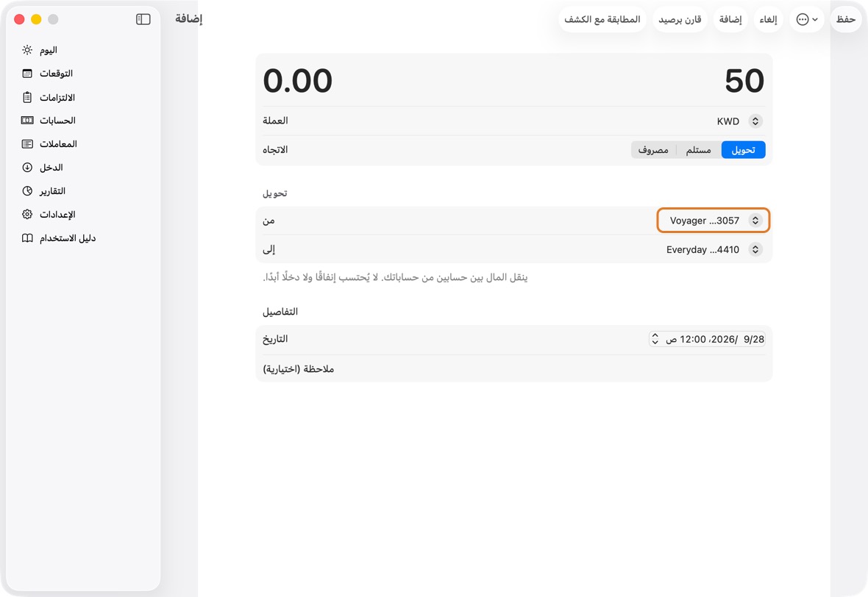Image resolution: width=868 pixels, height=597 pixels.
Task: Click the income down-arrow icon in sidebar
Action: pyautogui.click(x=27, y=167)
